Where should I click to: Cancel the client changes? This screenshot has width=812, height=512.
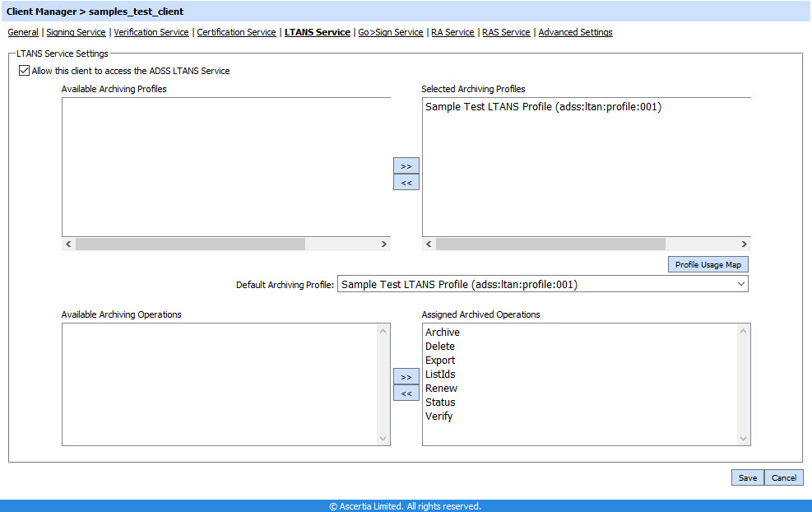(x=783, y=477)
